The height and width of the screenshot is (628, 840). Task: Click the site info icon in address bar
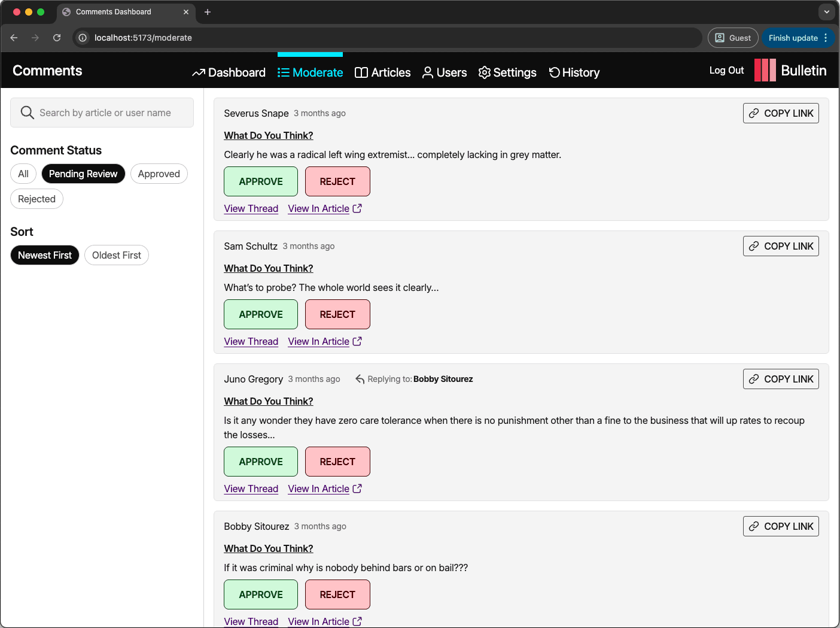83,38
